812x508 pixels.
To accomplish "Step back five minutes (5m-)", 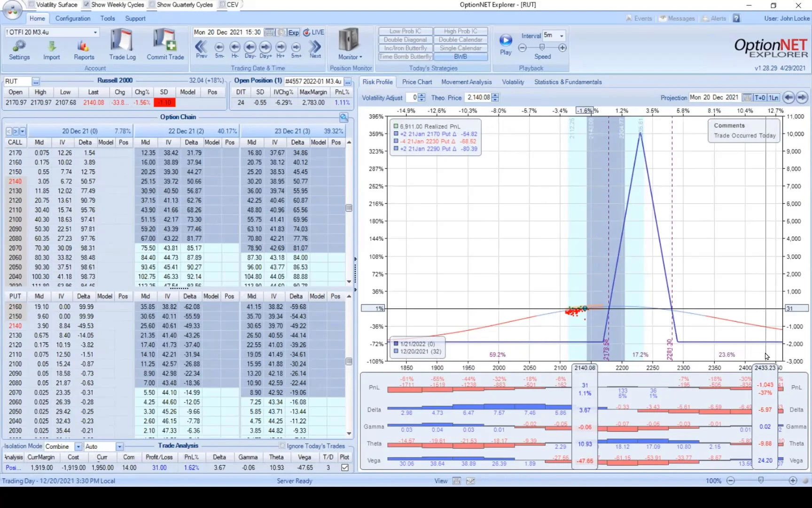I will pyautogui.click(x=219, y=47).
